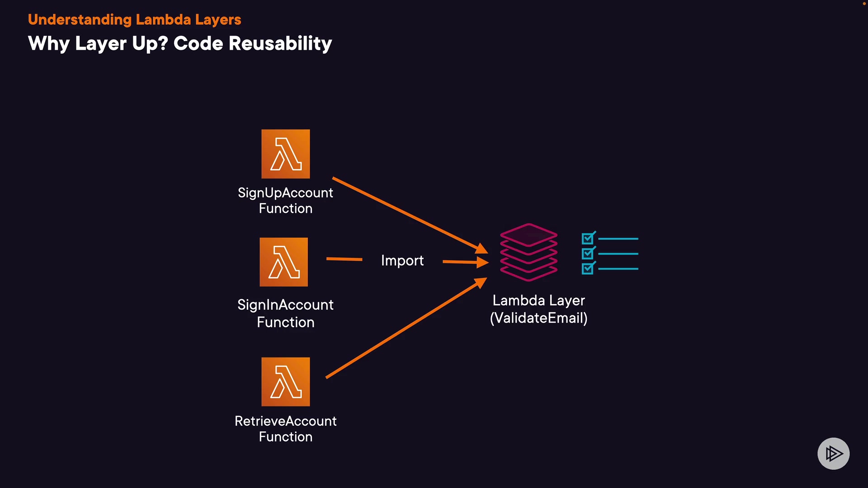This screenshot has width=868, height=488.
Task: Click the bottom checkbox in checklist icon
Action: point(588,268)
